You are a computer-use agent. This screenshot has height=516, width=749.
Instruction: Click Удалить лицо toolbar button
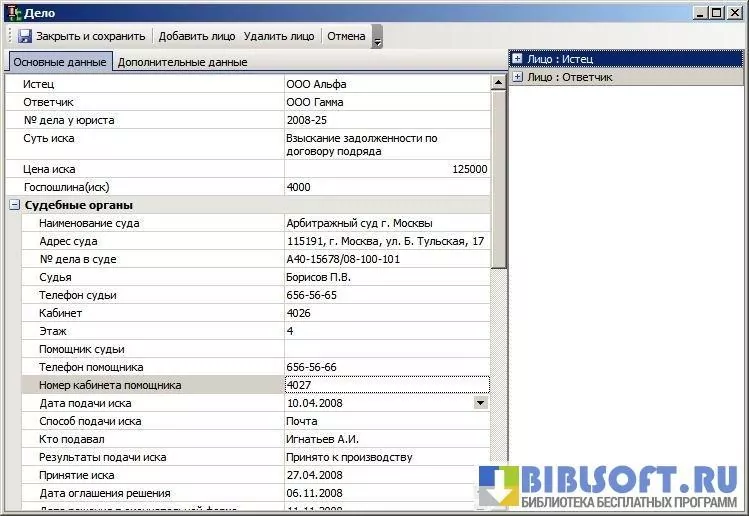(279, 36)
